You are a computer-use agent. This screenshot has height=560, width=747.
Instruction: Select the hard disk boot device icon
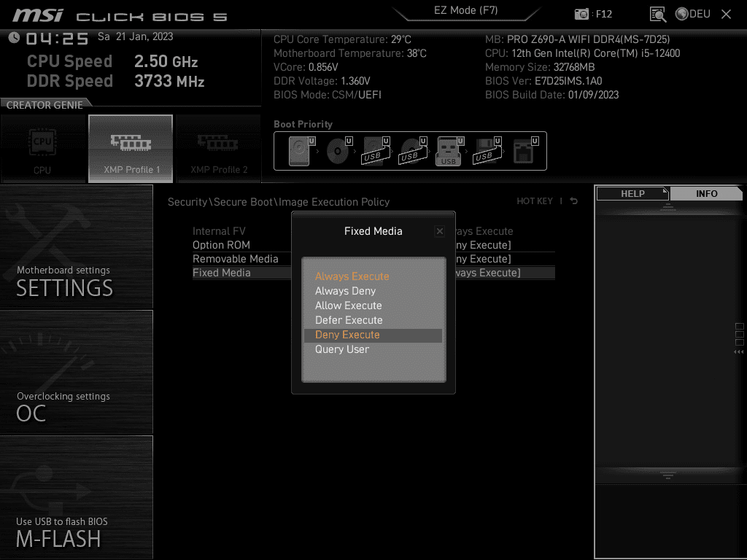coord(302,151)
